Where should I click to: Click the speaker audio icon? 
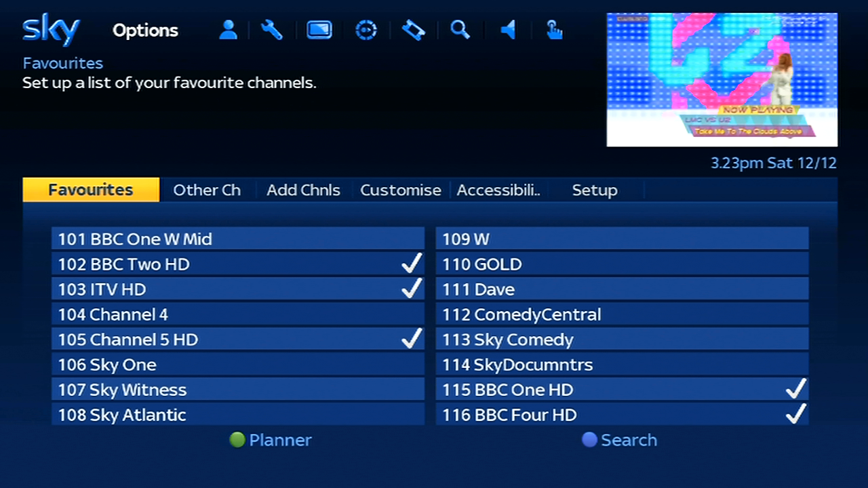[x=507, y=30]
